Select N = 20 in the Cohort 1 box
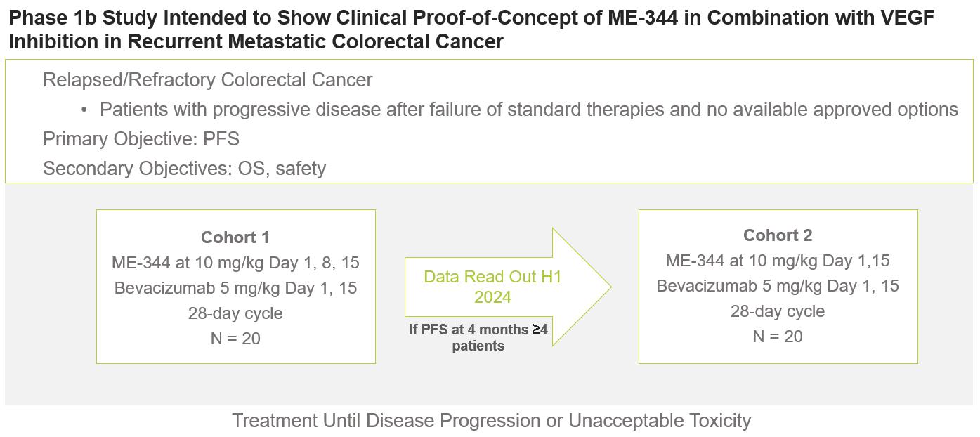 [x=235, y=339]
